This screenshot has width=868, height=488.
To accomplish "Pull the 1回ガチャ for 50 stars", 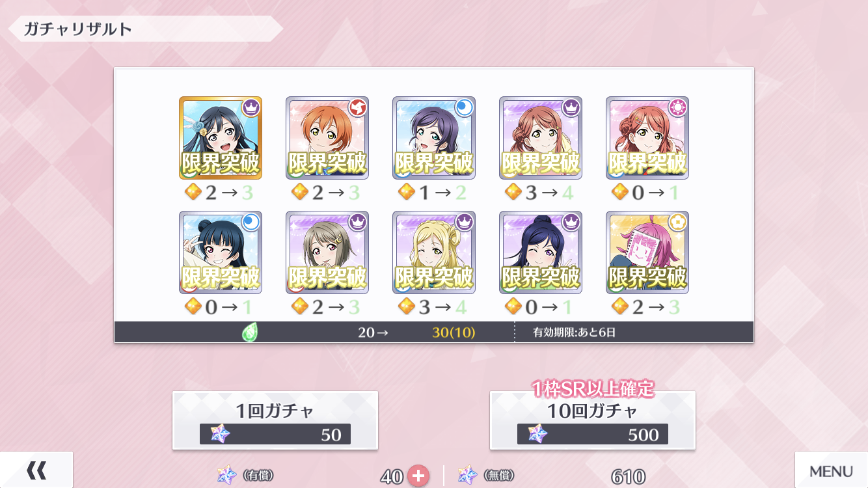I will click(275, 420).
